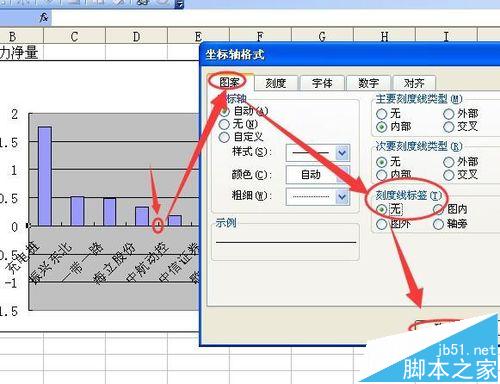
Task: Choose 交叉 under 次要刻度线类型
Action: 449,175
